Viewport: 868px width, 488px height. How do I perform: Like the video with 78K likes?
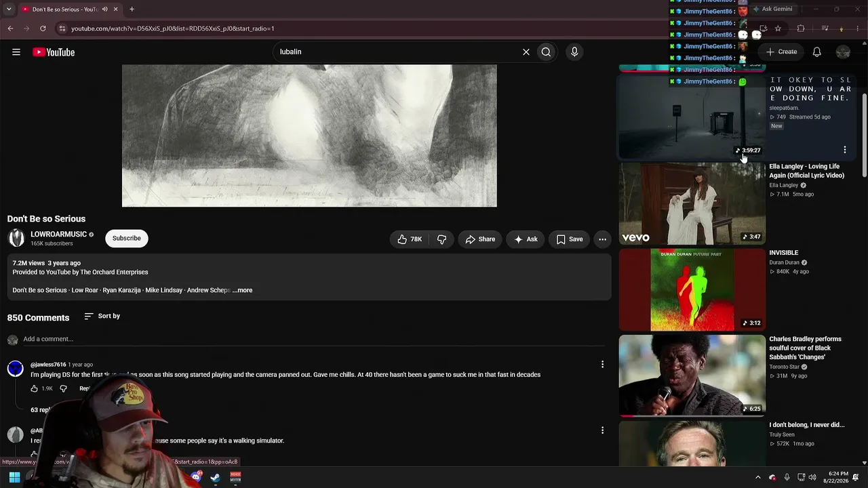410,239
